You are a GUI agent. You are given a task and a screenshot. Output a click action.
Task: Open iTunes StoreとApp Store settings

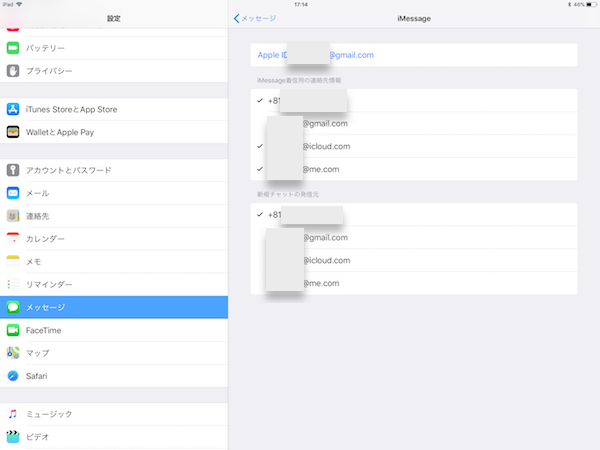point(114,109)
